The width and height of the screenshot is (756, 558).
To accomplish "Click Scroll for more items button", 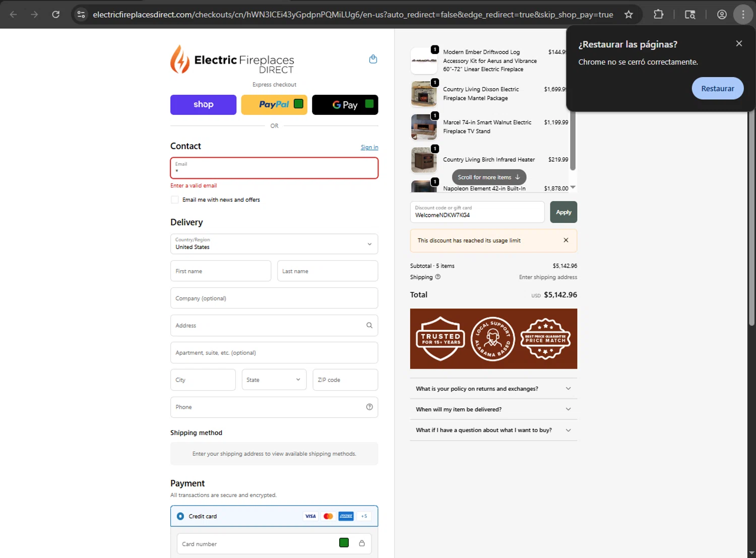I will point(489,177).
